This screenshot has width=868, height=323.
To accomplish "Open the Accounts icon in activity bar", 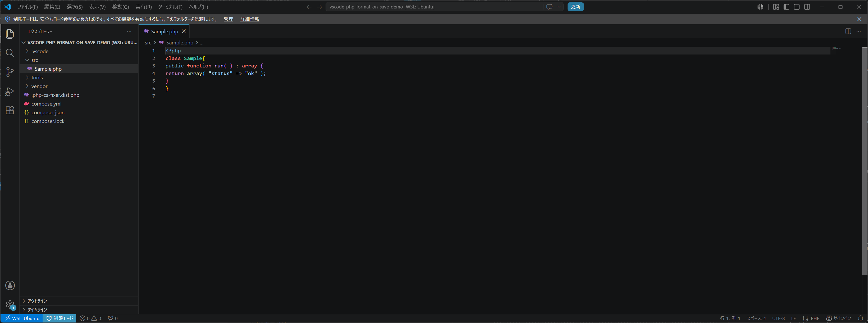I will [10, 286].
